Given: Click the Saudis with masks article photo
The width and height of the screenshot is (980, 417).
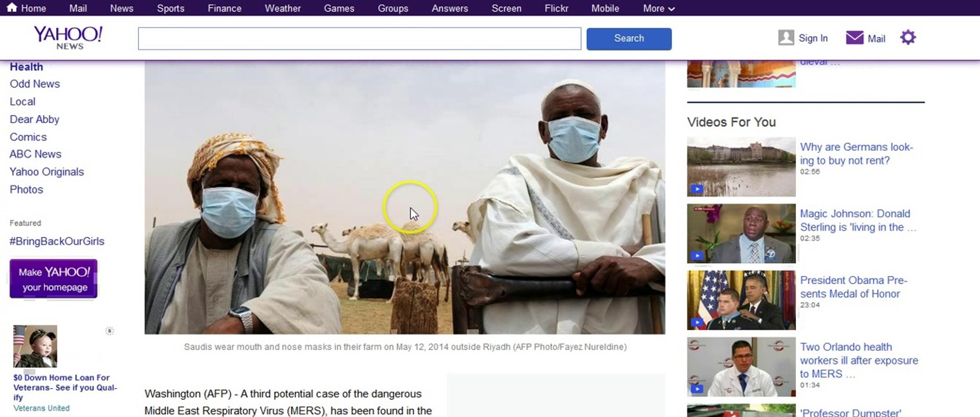Looking at the screenshot, I should (404, 197).
